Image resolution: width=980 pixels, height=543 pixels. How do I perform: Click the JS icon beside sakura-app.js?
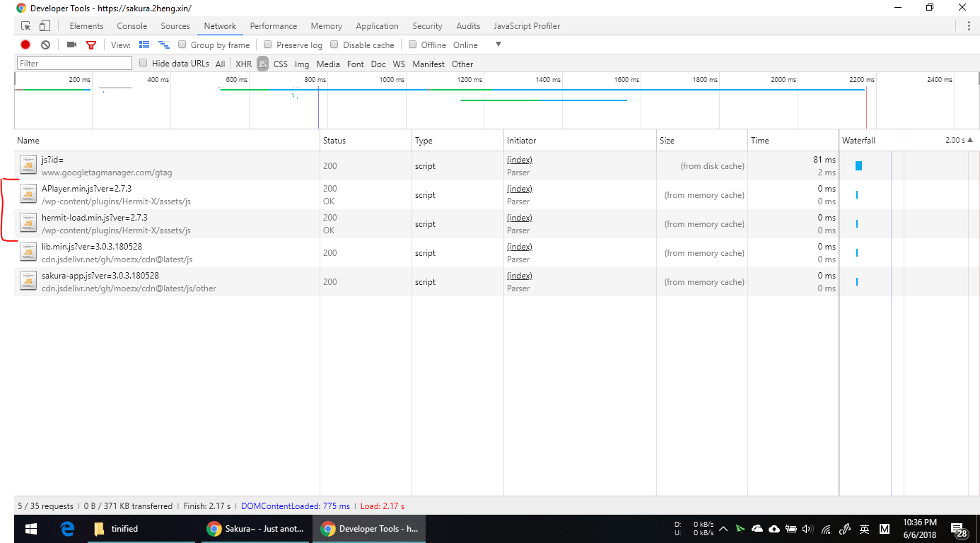pos(28,281)
